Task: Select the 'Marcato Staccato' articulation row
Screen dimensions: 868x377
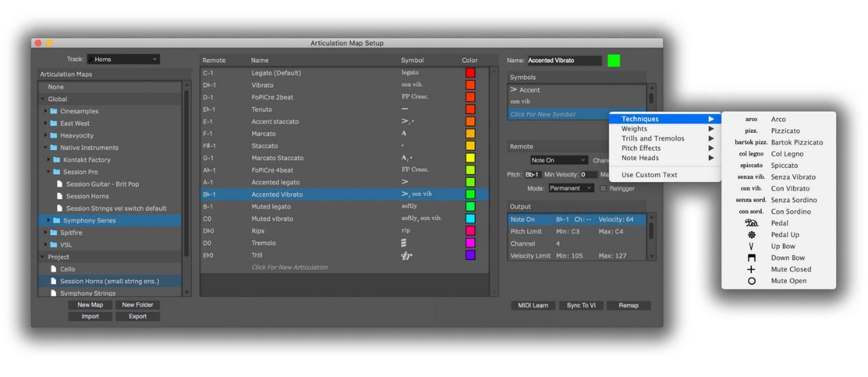Action: [x=344, y=158]
